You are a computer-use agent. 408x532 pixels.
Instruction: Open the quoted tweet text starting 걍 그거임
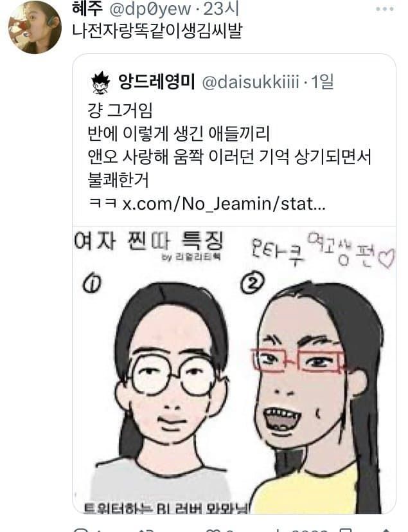(x=229, y=145)
